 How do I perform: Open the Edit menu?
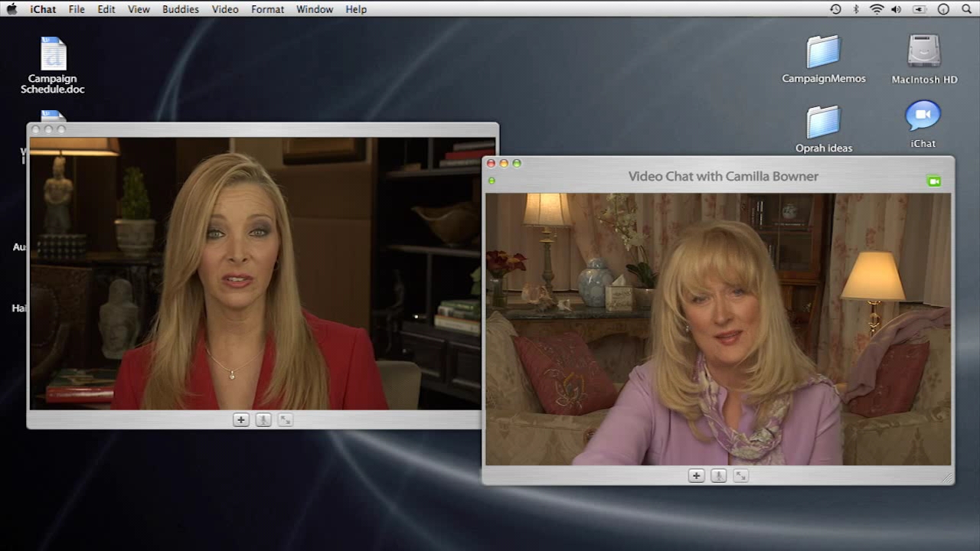pos(106,9)
